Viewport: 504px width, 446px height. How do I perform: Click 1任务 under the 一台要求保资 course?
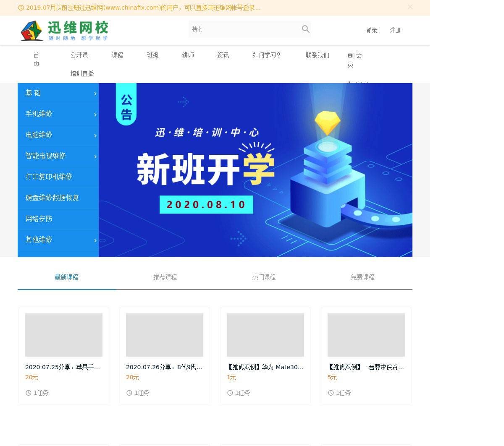[x=344, y=393]
